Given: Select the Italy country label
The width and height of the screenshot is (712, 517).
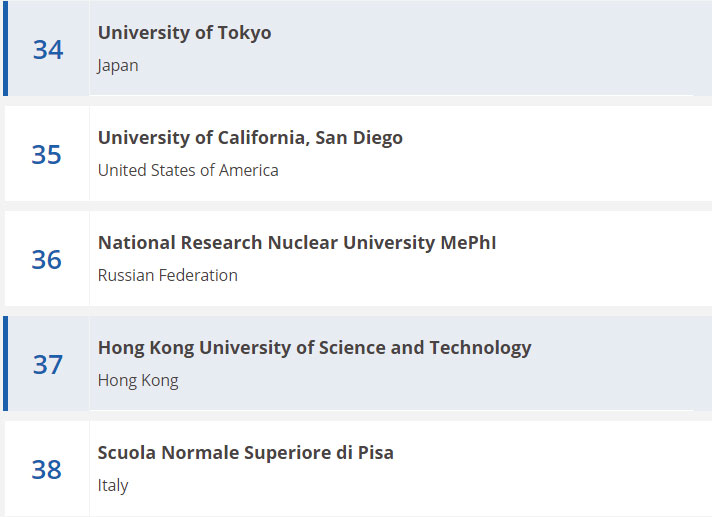Looking at the screenshot, I should 113,486.
